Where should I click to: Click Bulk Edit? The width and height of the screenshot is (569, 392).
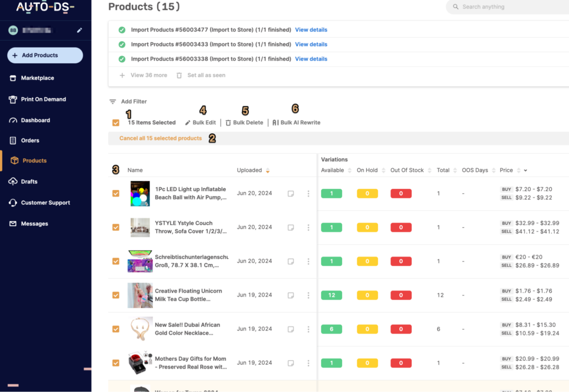tap(200, 123)
